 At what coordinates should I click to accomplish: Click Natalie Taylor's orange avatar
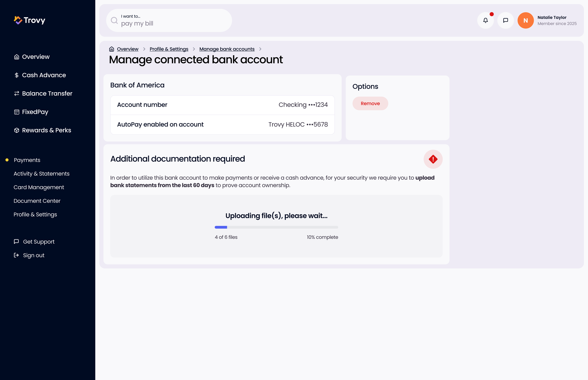tap(526, 20)
